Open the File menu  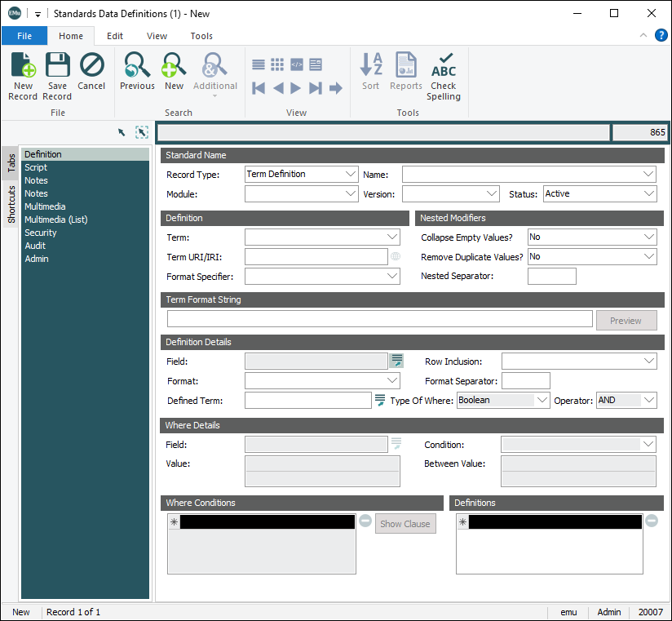(x=24, y=36)
